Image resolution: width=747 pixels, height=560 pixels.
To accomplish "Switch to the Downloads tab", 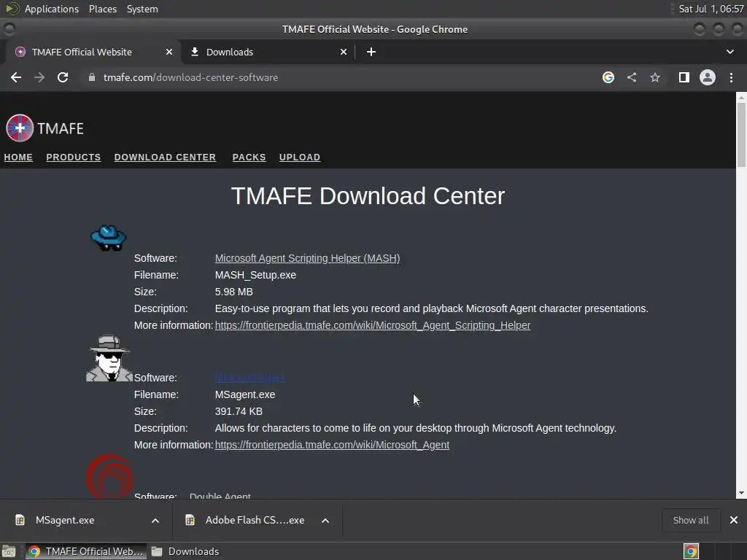I will [x=268, y=52].
